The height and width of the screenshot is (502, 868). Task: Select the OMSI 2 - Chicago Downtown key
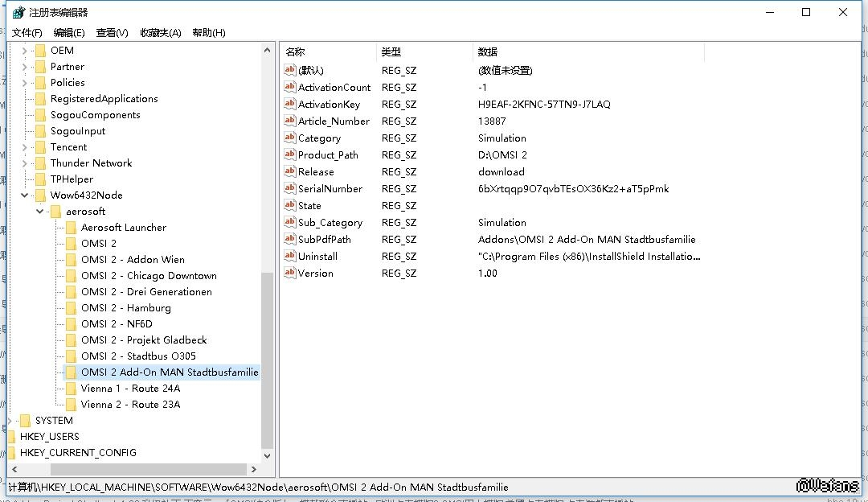149,276
